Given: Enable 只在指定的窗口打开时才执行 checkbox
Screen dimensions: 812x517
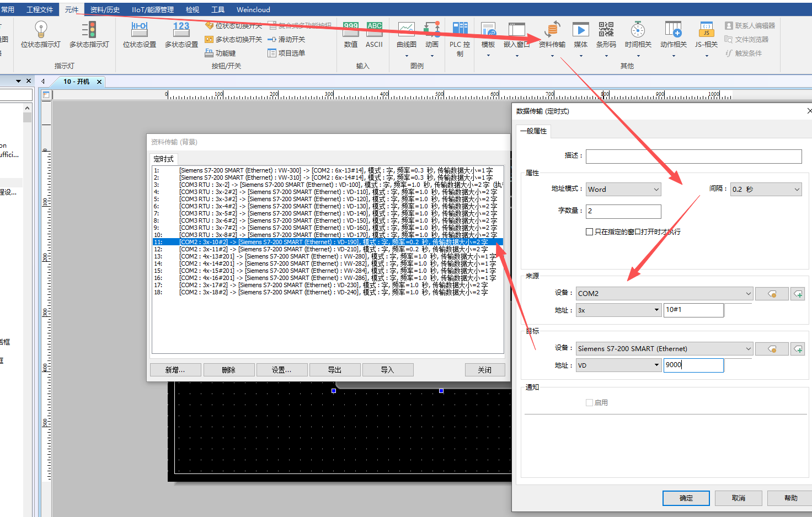Looking at the screenshot, I should (589, 232).
